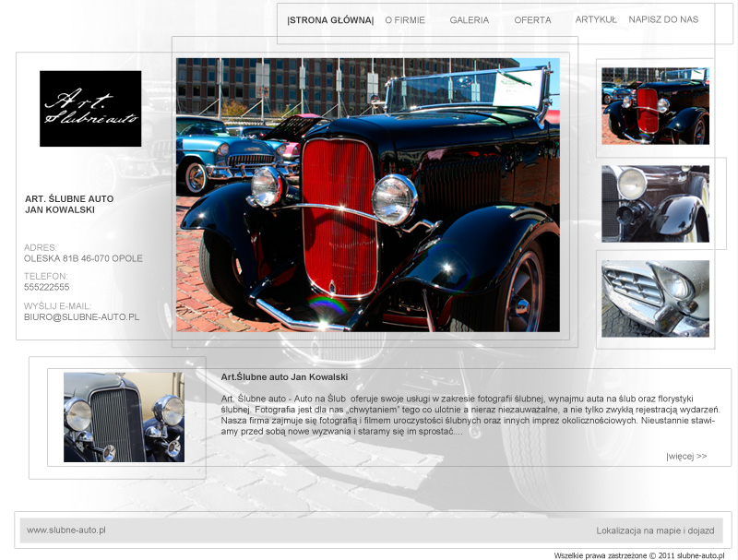Open the ARTYKUŁ page
The height and width of the screenshot is (560, 738).
[596, 19]
